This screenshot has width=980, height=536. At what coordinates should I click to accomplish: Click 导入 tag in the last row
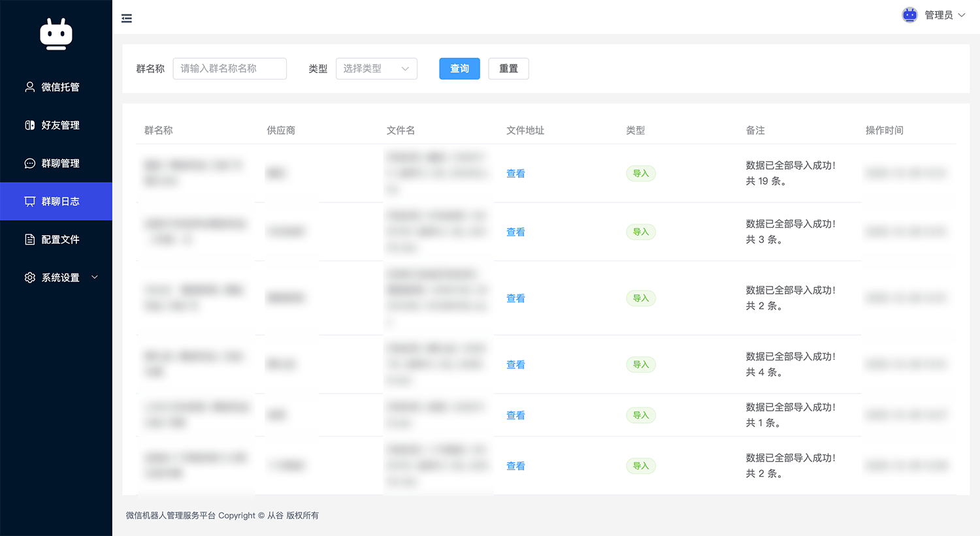pyautogui.click(x=640, y=466)
